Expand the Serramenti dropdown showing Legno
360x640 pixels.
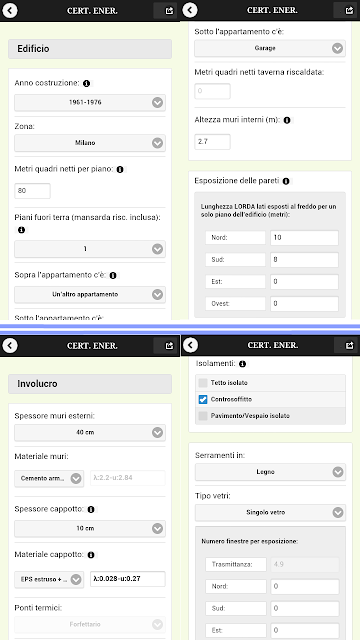coord(270,472)
